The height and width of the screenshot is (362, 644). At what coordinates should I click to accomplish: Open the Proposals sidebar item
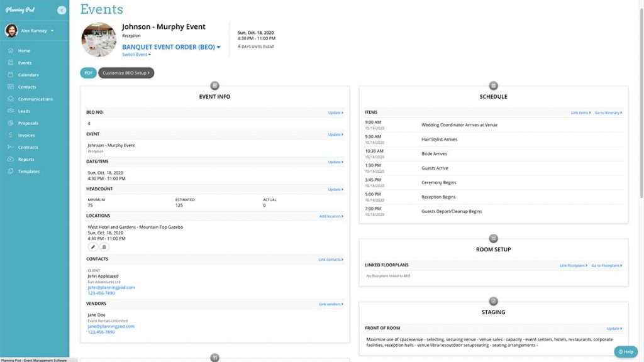[x=28, y=123]
